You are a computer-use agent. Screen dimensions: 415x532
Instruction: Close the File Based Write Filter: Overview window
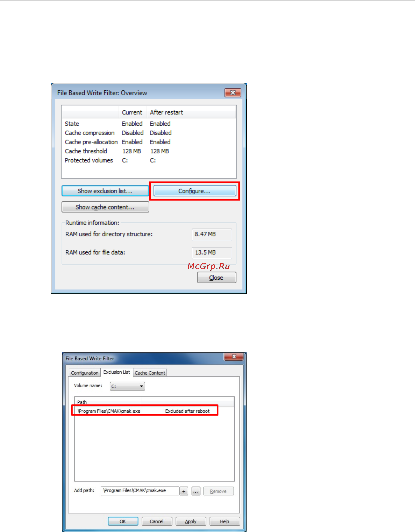(233, 93)
